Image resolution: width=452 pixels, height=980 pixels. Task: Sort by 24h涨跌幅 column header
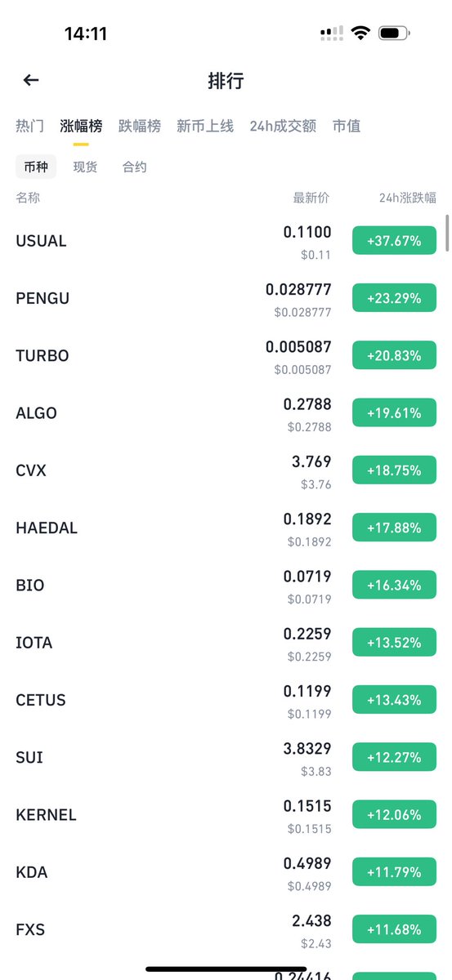[x=408, y=198]
